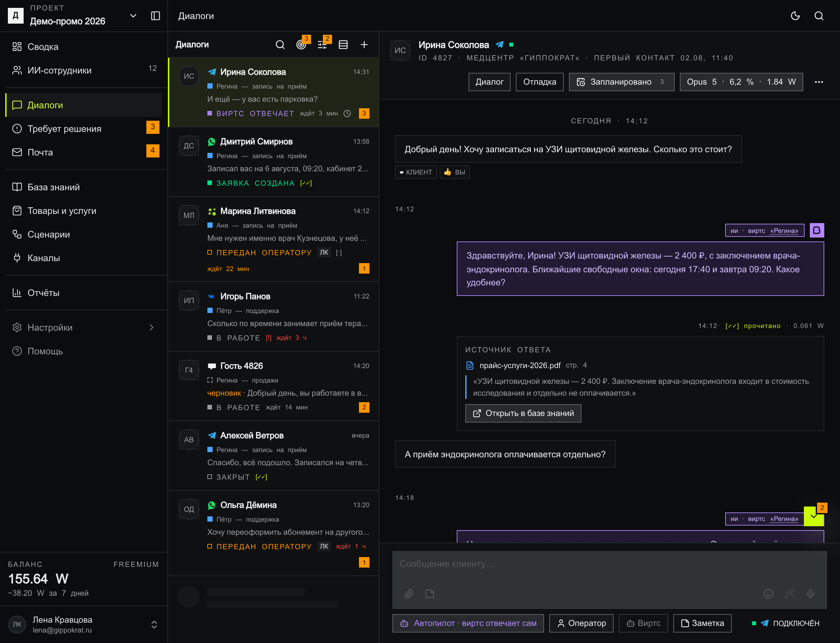Toggle the sidebar collapse icon
This screenshot has height=643, width=840.
(155, 16)
